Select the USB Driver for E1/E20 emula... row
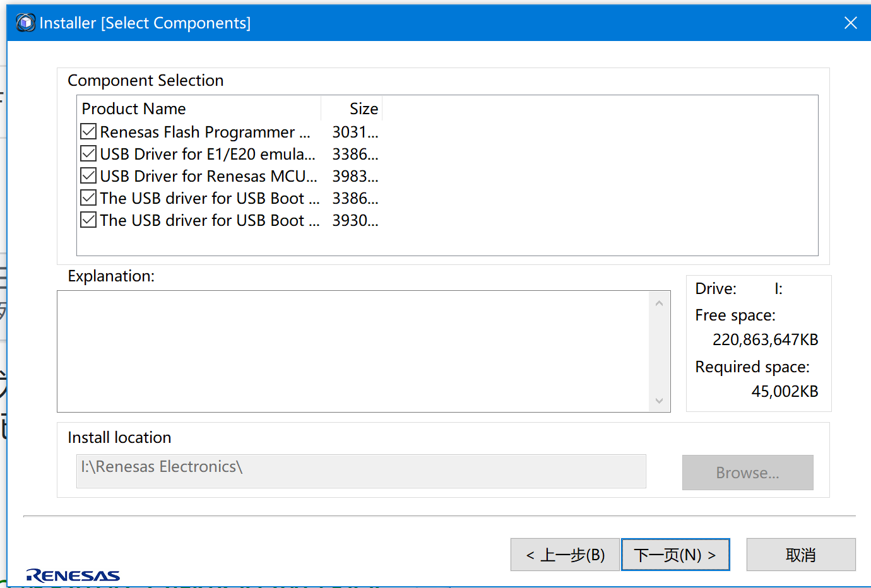Image resolution: width=871 pixels, height=588 pixels. tap(208, 154)
